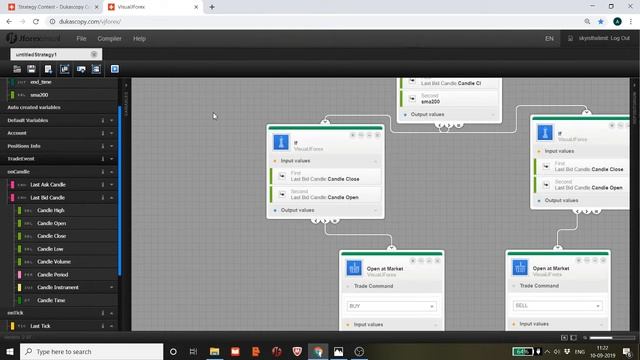Click info icon beside Account
640x360 pixels.
tap(103, 133)
